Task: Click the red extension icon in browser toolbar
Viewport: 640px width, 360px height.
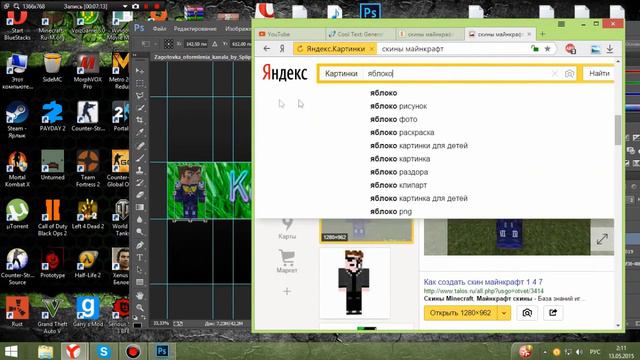Action: 571,49
